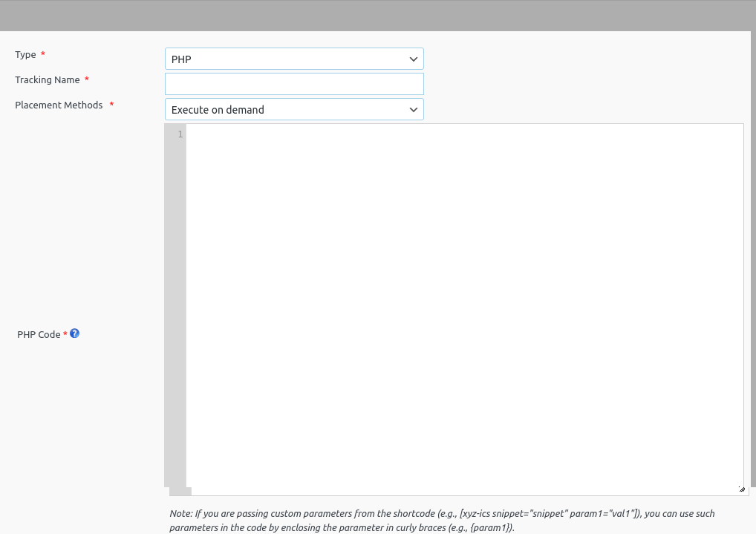The height and width of the screenshot is (534, 756).
Task: Click the chevron on the Type selector
Action: [x=414, y=59]
